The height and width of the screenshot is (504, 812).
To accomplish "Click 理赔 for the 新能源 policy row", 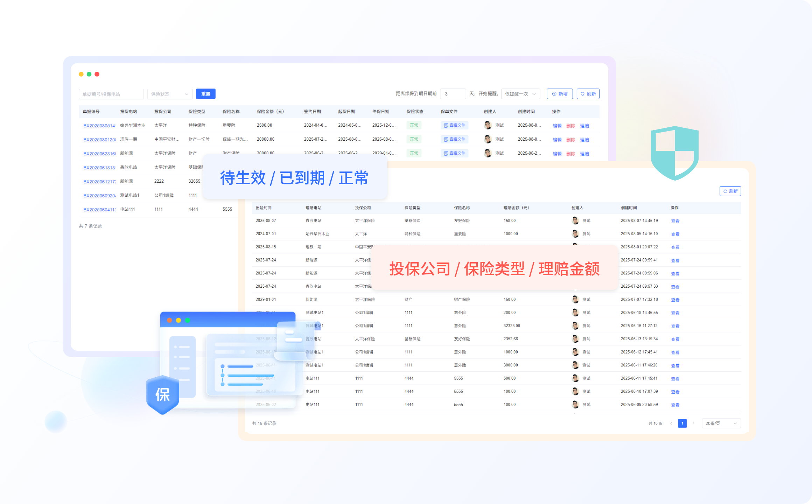I will [584, 154].
